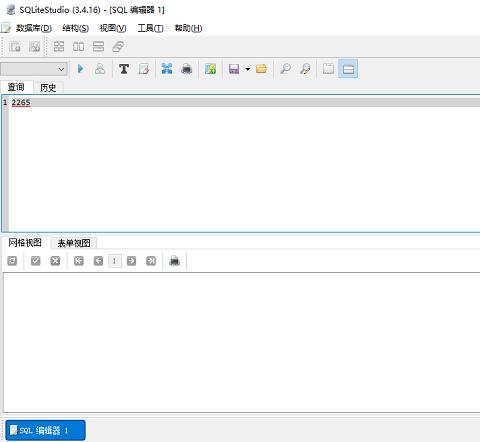Save SQL to file with floppy icon

click(234, 69)
